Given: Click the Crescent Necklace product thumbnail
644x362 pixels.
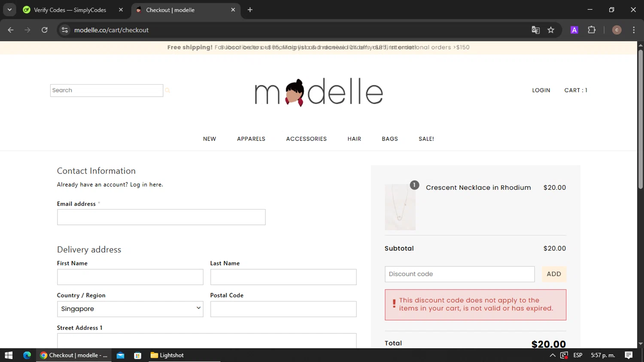Looking at the screenshot, I should [x=400, y=207].
